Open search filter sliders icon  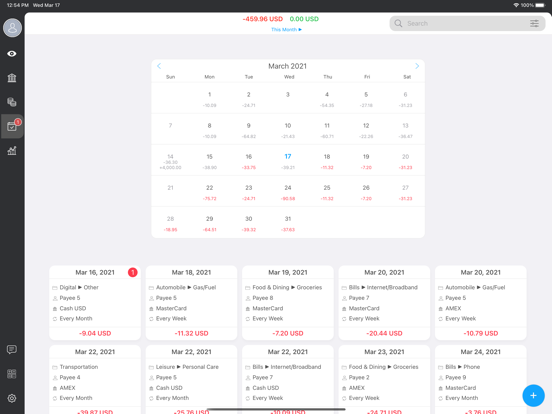[x=534, y=24]
